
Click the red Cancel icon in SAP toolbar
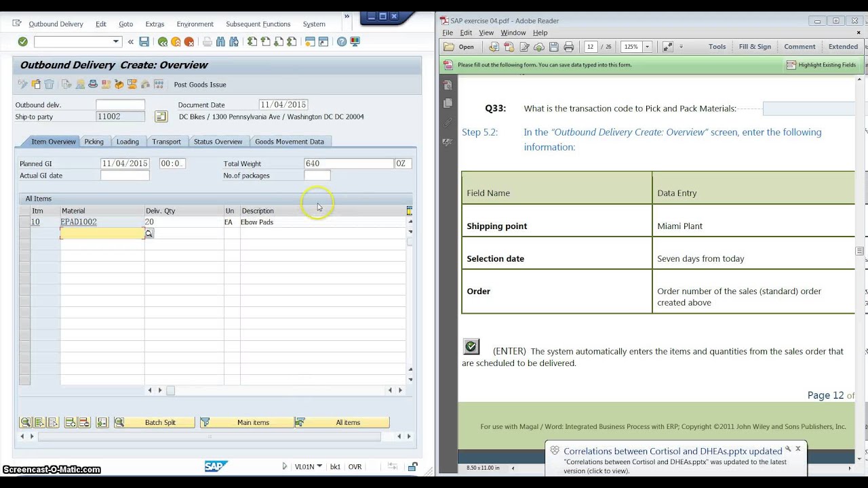[189, 42]
